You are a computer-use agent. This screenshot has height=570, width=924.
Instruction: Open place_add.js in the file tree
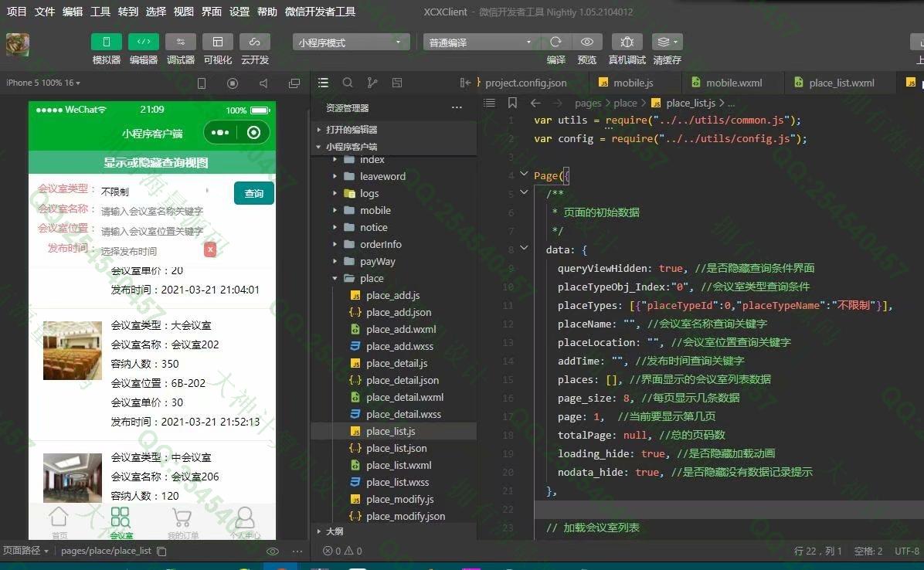(x=392, y=296)
